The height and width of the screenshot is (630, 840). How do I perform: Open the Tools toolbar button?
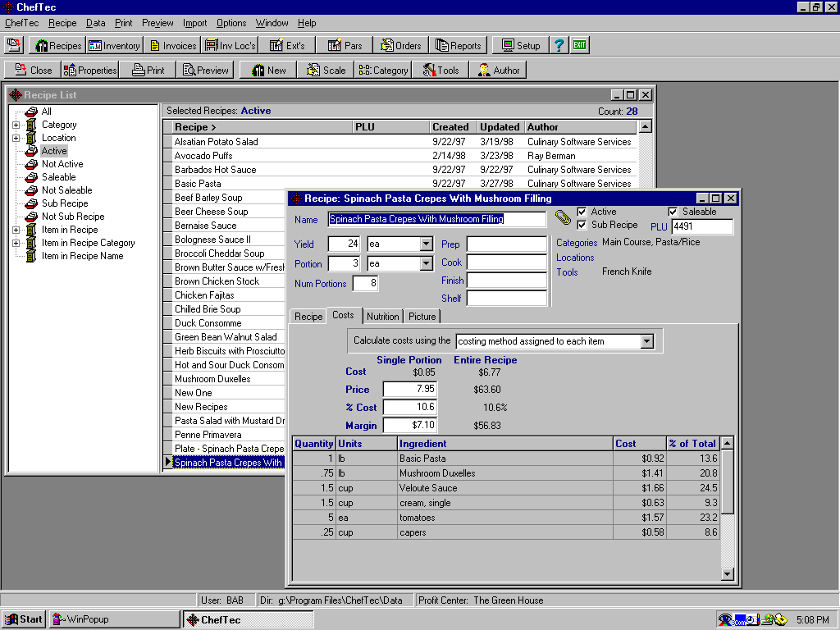pos(441,71)
